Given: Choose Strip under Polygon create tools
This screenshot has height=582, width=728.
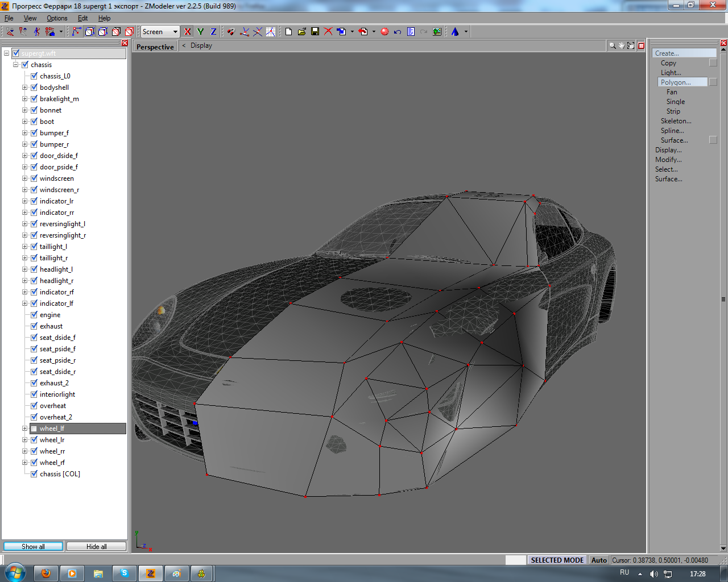Looking at the screenshot, I should (x=673, y=111).
